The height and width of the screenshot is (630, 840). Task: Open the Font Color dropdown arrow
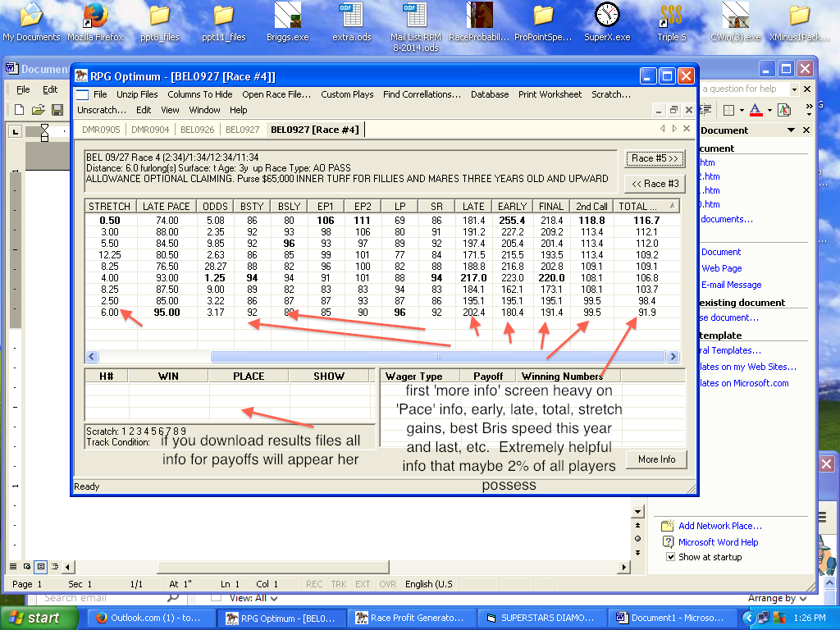(x=769, y=109)
